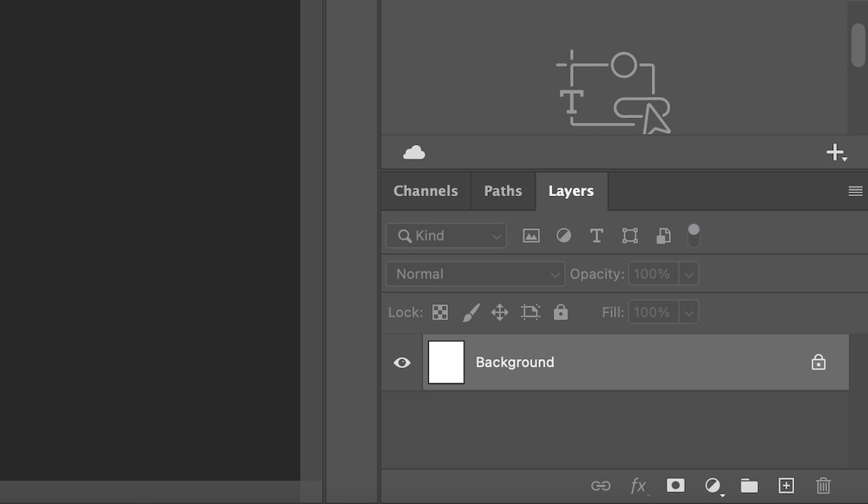Screen dimensions: 868x504
Task: Add a layer mask
Action: pyautogui.click(x=675, y=486)
